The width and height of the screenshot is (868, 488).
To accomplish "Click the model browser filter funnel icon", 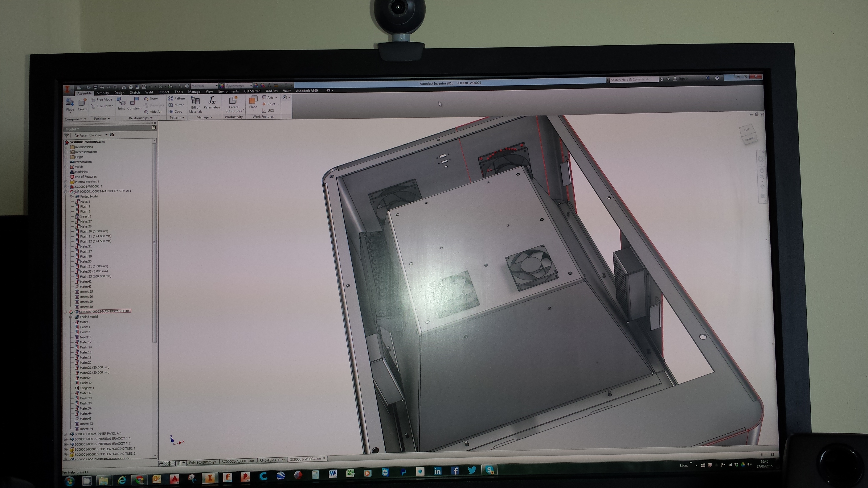I will (x=67, y=135).
